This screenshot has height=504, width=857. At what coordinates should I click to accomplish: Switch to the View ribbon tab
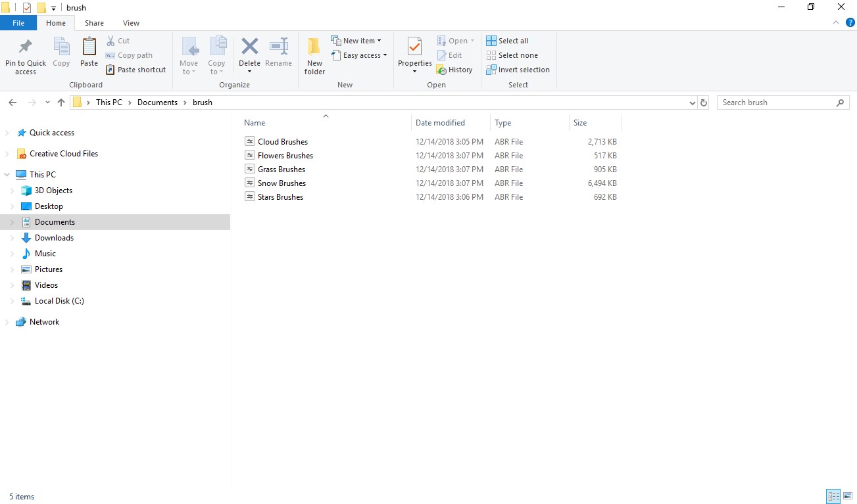[x=131, y=22]
